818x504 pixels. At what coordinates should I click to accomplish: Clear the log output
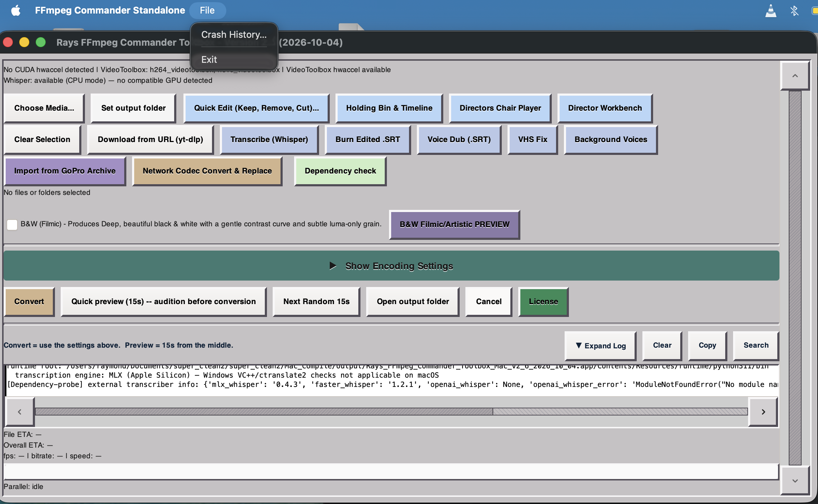662,346
